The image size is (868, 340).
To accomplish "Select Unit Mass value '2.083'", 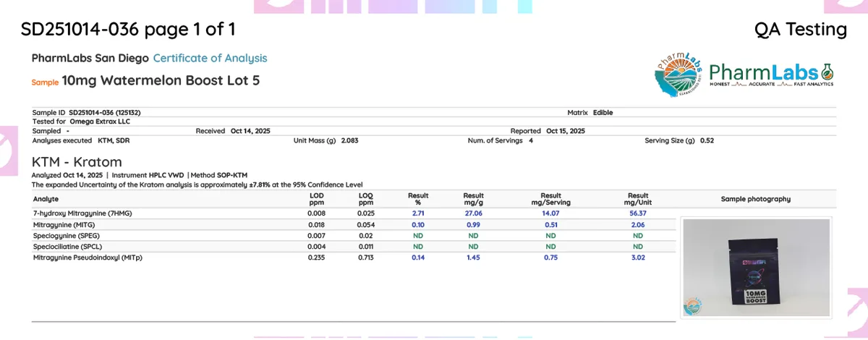I will pos(349,140).
